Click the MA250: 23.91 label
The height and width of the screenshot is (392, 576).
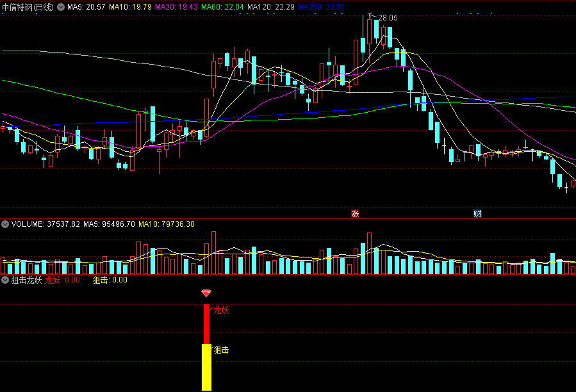click(321, 7)
